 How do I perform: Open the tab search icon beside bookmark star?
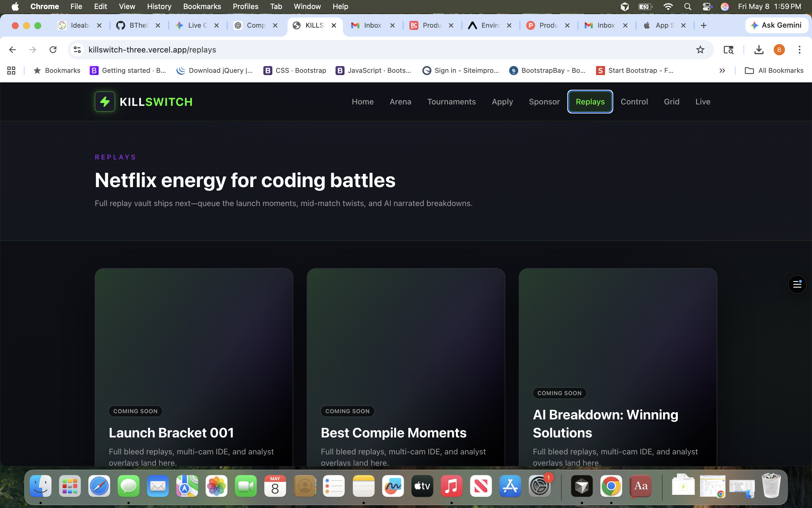pos(728,50)
